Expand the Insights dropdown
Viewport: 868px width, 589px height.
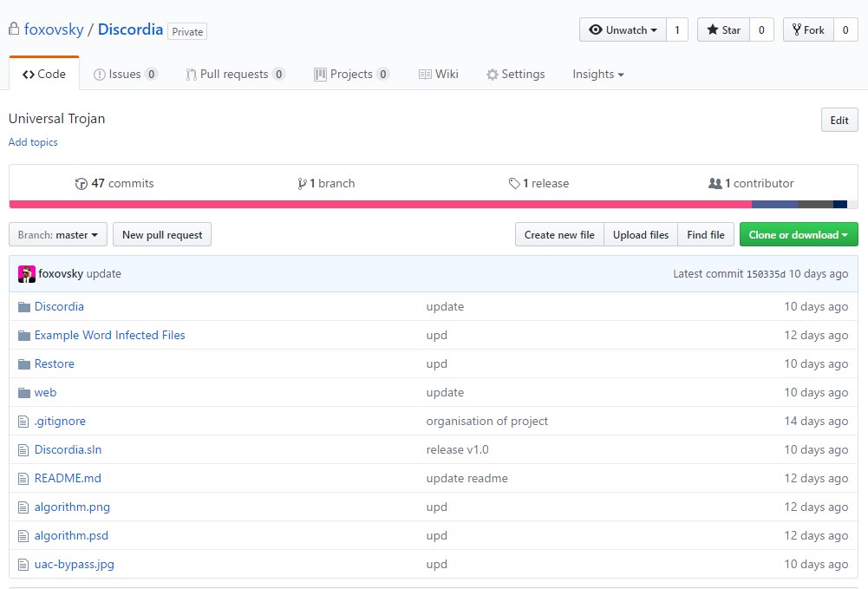(597, 75)
